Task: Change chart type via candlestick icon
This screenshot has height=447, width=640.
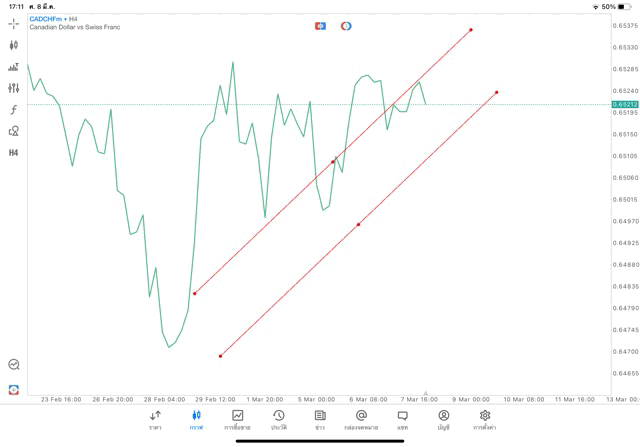Action: 14,45
